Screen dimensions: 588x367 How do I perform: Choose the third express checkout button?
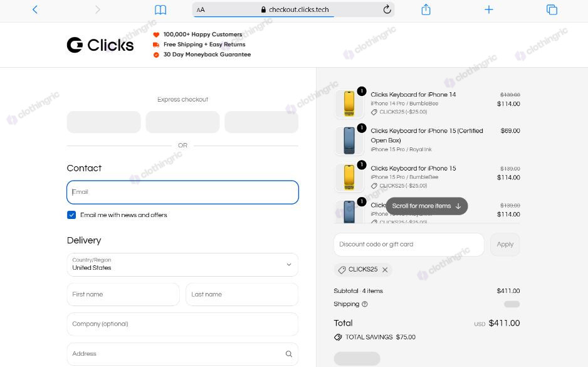pos(261,122)
